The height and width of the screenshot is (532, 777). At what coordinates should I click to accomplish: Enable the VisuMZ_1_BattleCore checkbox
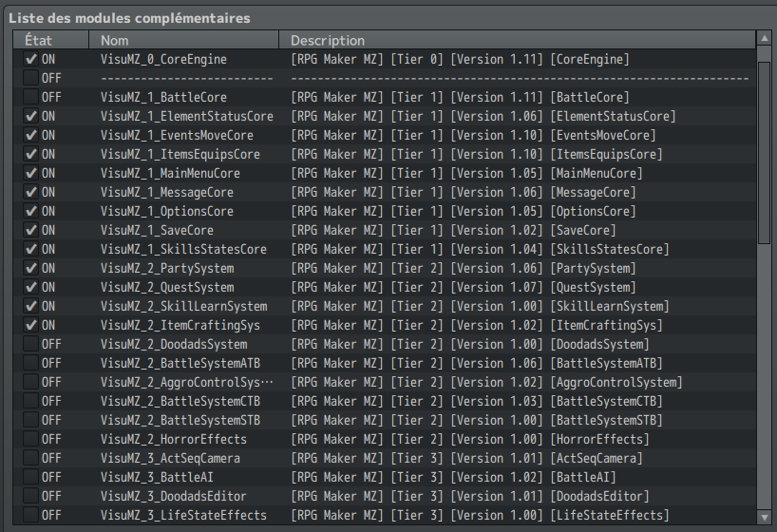[31, 97]
